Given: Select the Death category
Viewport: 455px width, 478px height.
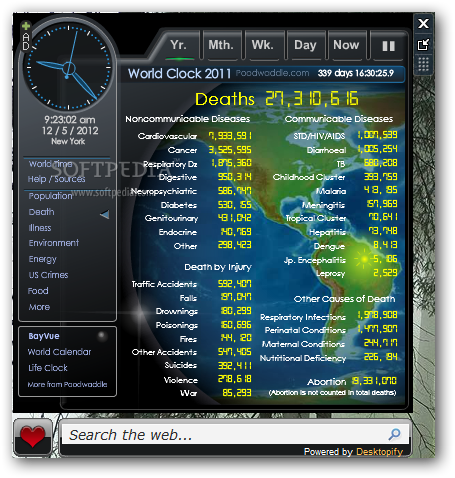Looking at the screenshot, I should click(x=41, y=212).
